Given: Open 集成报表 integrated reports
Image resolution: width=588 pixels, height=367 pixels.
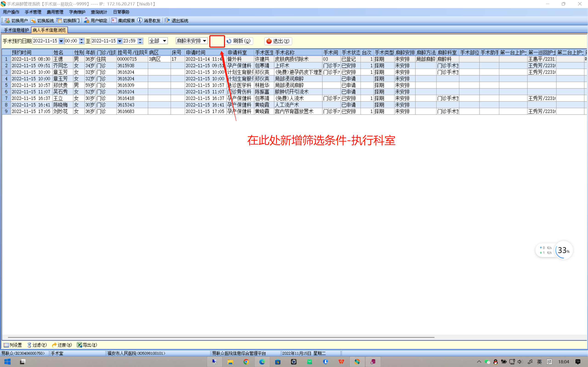Looking at the screenshot, I should [123, 21].
